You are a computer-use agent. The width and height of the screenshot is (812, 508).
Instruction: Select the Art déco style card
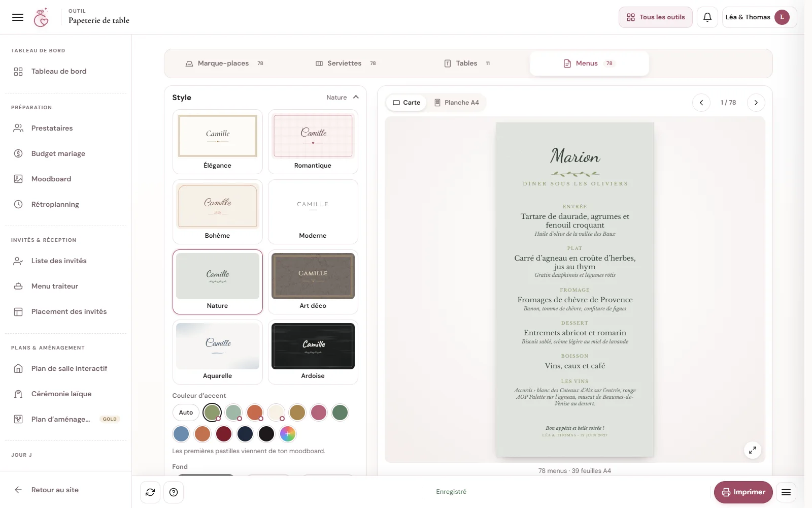(x=313, y=282)
